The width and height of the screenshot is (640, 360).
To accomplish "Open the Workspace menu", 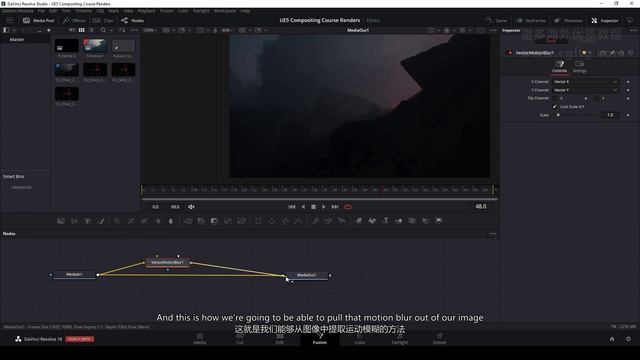I will tap(225, 11).
